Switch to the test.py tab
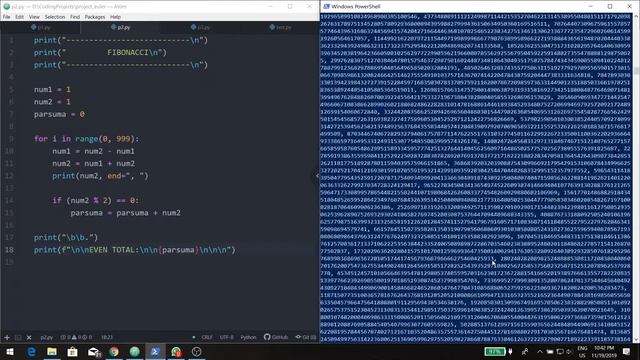The image size is (640, 360). coord(280,27)
